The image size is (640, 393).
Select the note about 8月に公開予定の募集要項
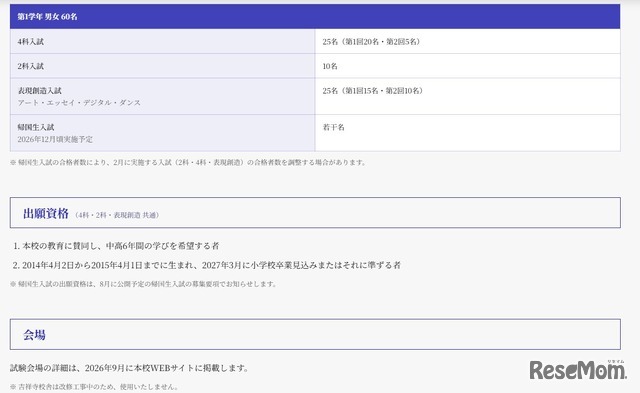[144, 284]
